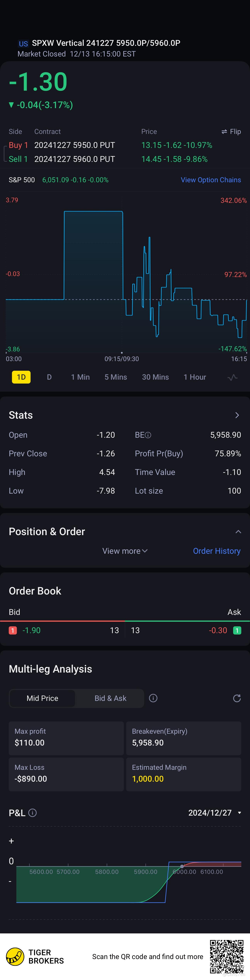Expand View more in Position & Order
250x980 pixels.
[125, 551]
